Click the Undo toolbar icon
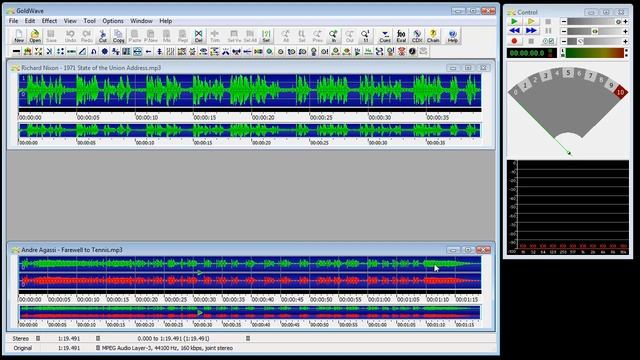Screen dimensions: 640x360 pyautogui.click(x=70, y=36)
